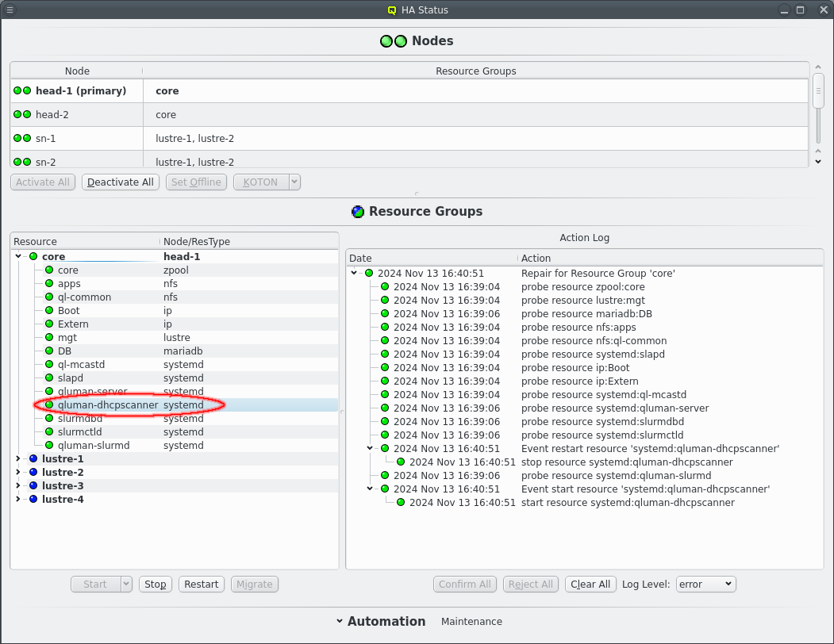This screenshot has height=644, width=834.
Task: Open the Start button dropdown arrow
Action: pyautogui.click(x=126, y=584)
